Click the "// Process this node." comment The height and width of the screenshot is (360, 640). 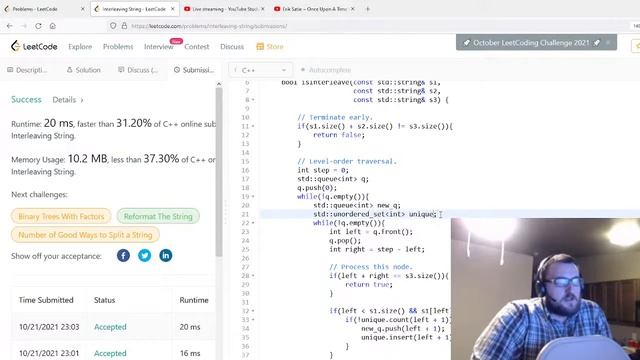(371, 267)
